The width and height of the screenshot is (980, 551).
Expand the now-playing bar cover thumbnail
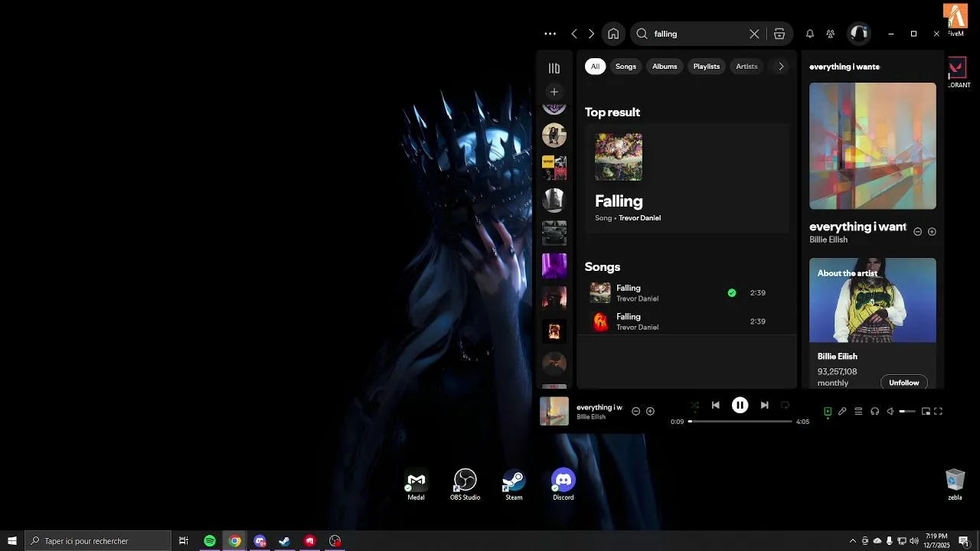click(x=554, y=411)
